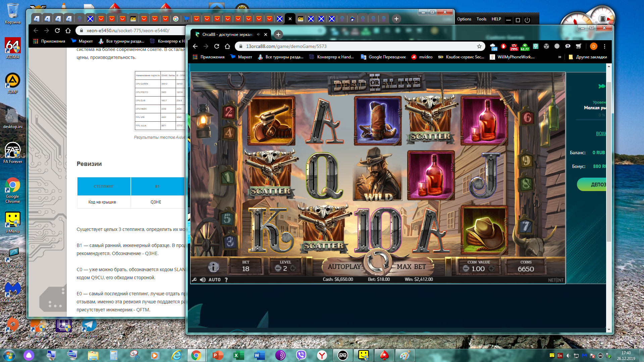Increase the coin value with plus

pos(491,268)
